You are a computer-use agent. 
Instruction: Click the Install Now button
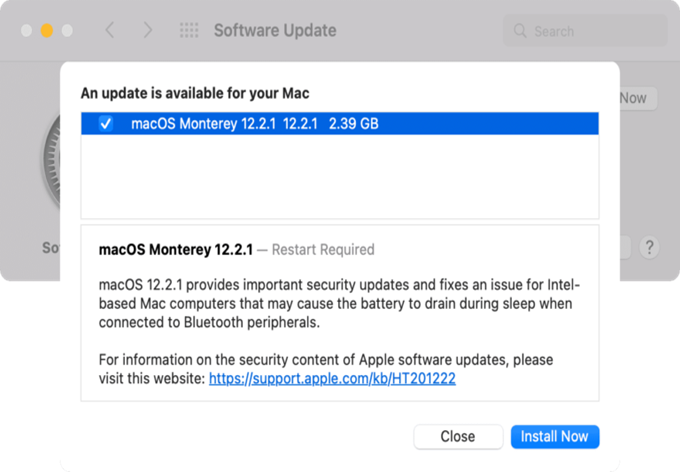(x=555, y=437)
